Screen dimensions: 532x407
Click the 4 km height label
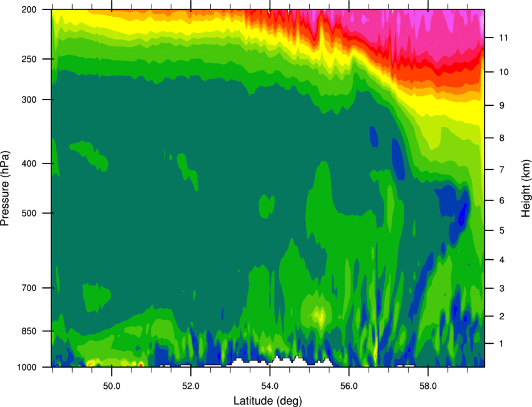pyautogui.click(x=502, y=260)
